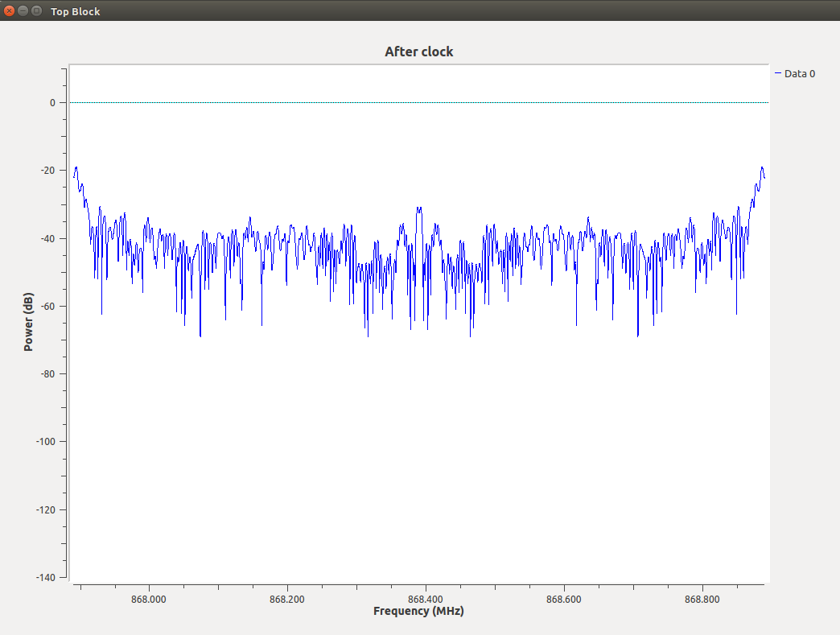Screen dimensions: 840x635
Task: Close the Top Block window
Action: click(x=9, y=10)
